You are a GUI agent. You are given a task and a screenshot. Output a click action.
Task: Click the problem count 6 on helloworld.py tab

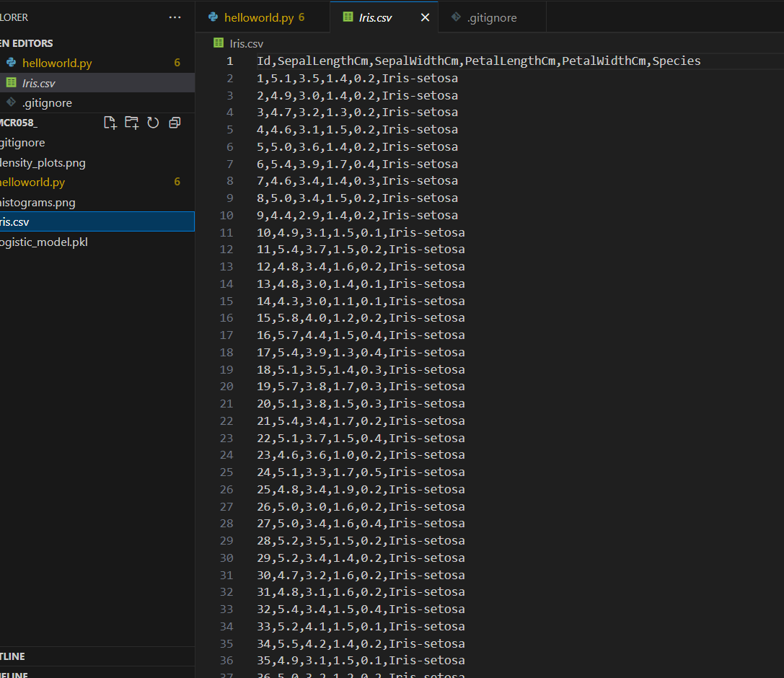click(301, 17)
